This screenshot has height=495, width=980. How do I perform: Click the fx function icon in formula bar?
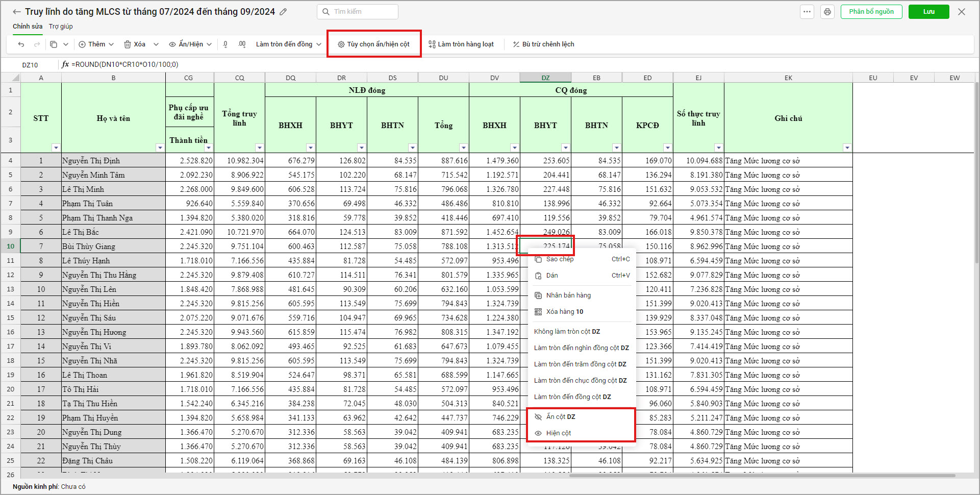[65, 64]
